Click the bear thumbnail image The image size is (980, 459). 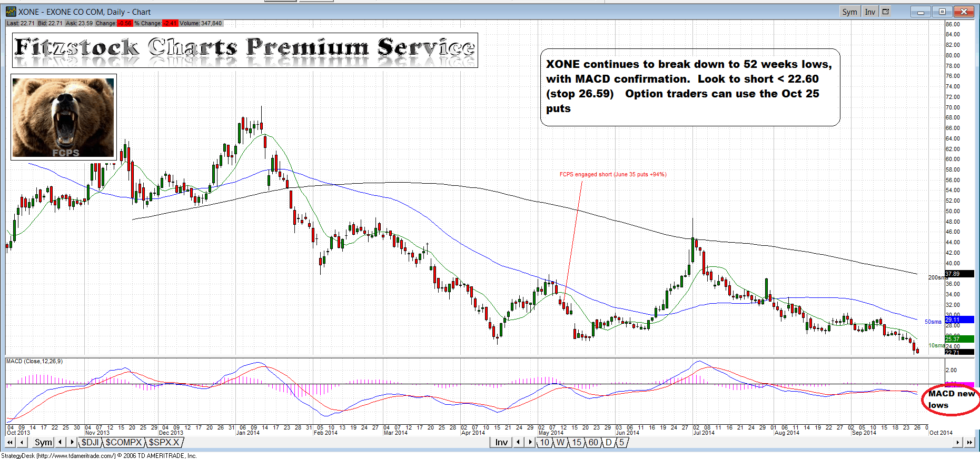63,117
